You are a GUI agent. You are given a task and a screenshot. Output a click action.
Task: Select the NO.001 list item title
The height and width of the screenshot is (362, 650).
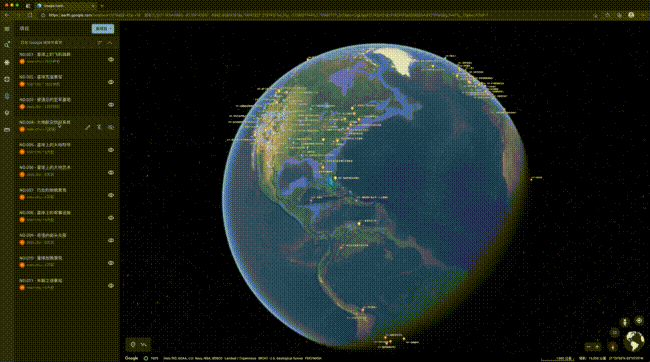point(45,54)
